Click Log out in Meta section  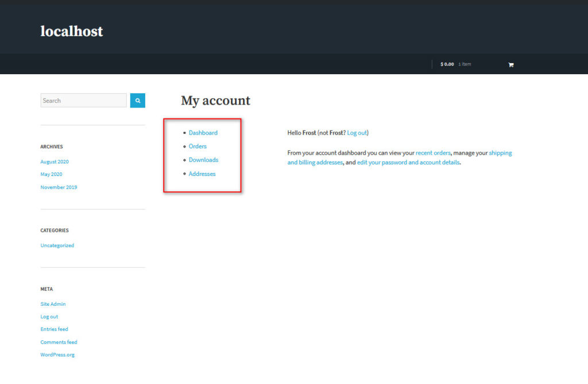pyautogui.click(x=49, y=317)
